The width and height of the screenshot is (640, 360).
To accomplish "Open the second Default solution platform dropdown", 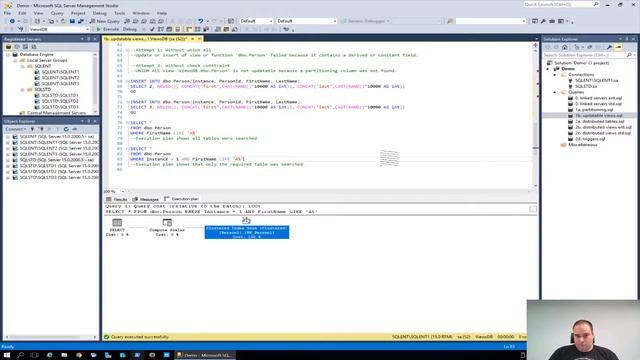I will [307, 21].
